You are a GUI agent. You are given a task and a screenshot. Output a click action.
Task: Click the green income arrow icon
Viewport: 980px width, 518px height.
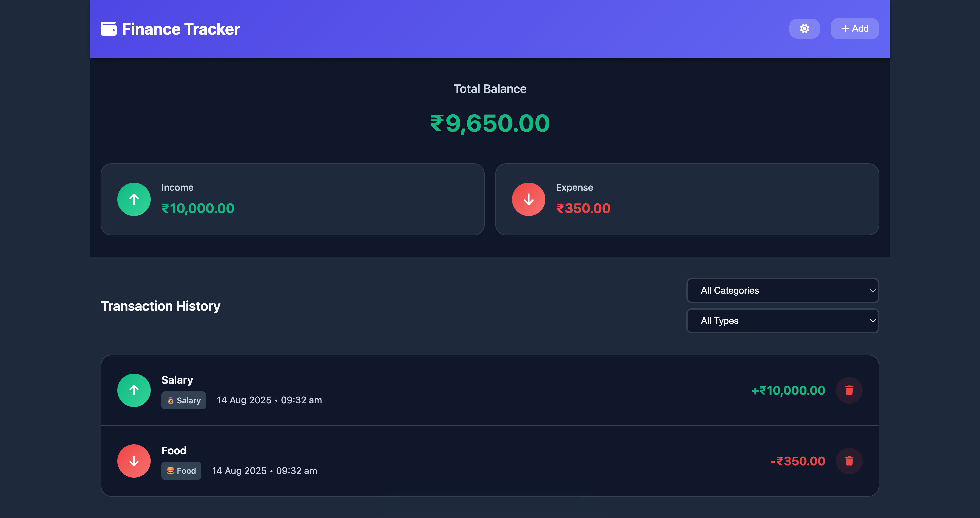pos(134,199)
